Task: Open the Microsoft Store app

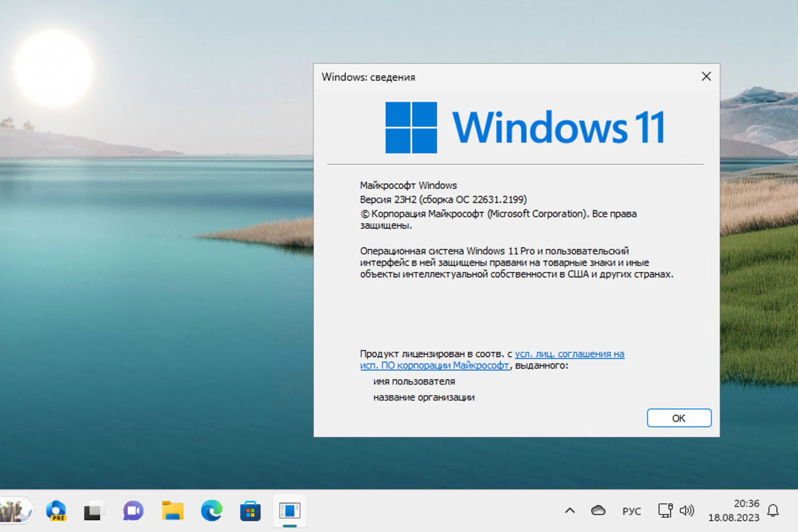Action: (x=250, y=511)
